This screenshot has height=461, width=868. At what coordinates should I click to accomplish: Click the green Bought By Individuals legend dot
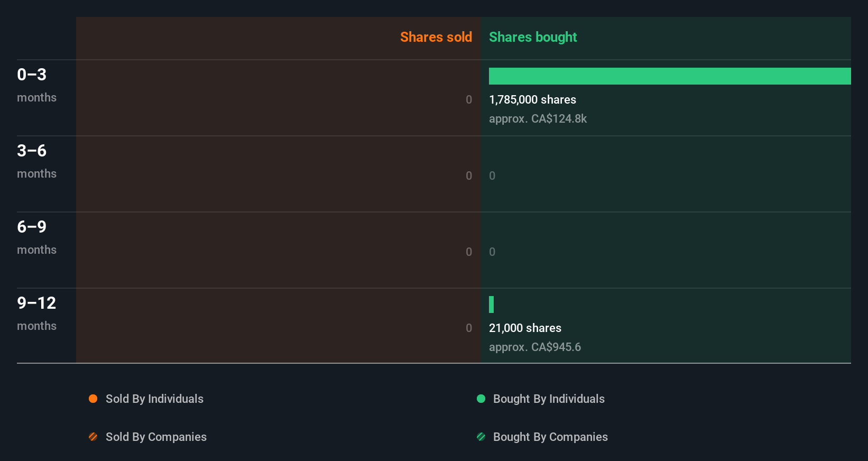[481, 399]
